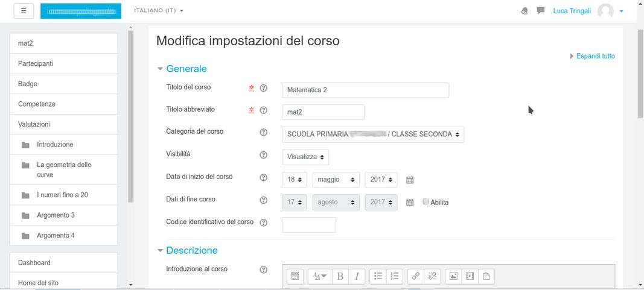The width and height of the screenshot is (644, 290).
Task: Open the calendar picker for course start date
Action: 410,180
